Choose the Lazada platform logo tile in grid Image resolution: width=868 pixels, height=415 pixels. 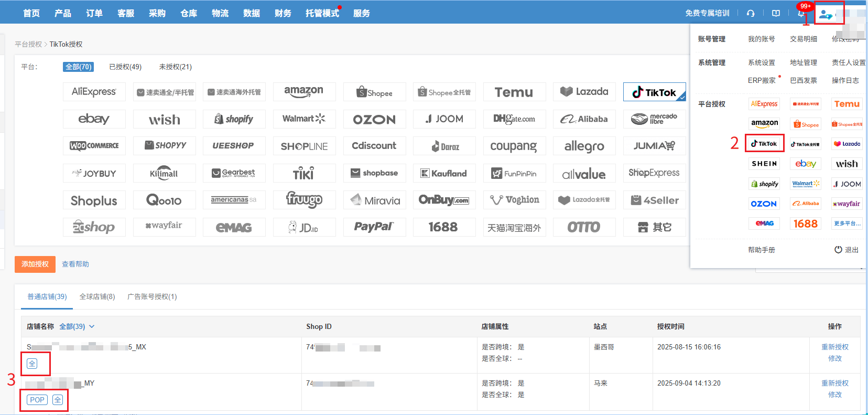pyautogui.click(x=584, y=92)
